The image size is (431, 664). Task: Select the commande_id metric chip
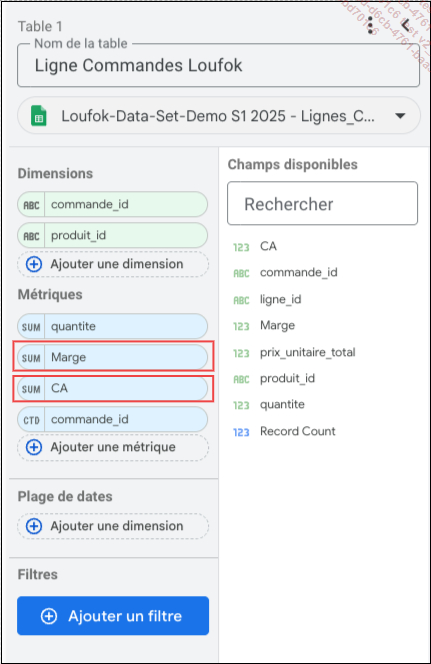click(x=113, y=420)
